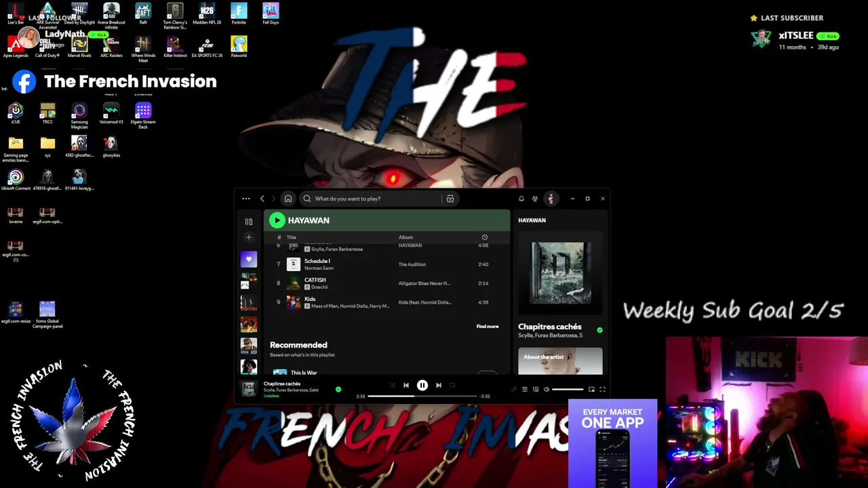Open Samsung Magician desktop shortcut

(x=79, y=116)
